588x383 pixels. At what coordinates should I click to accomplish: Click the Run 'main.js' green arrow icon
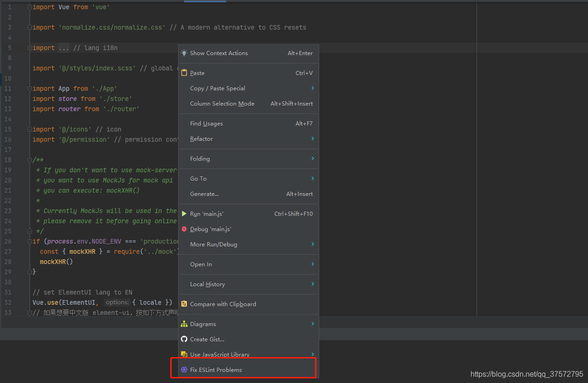pos(184,213)
